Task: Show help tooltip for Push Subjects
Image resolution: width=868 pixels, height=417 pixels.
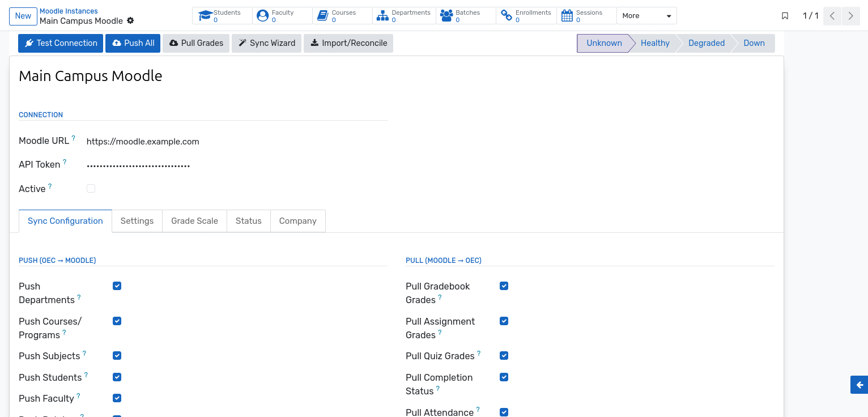Action: point(84,353)
